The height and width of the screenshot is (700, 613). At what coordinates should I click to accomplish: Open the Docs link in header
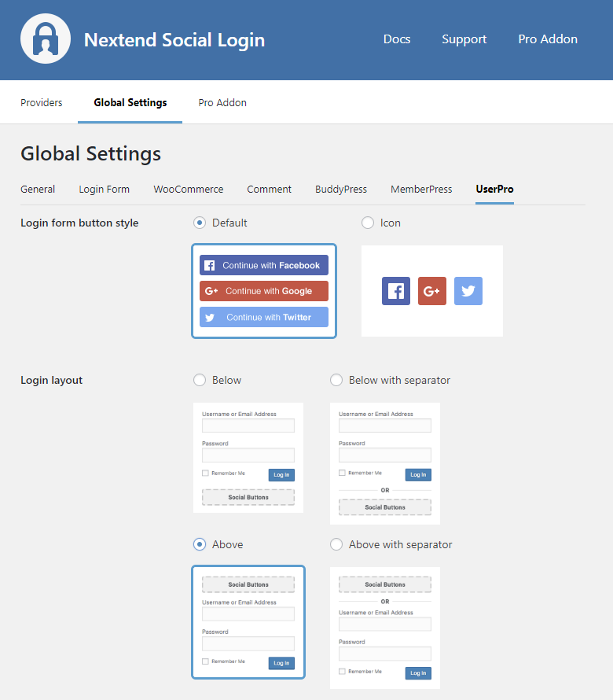[x=397, y=39]
